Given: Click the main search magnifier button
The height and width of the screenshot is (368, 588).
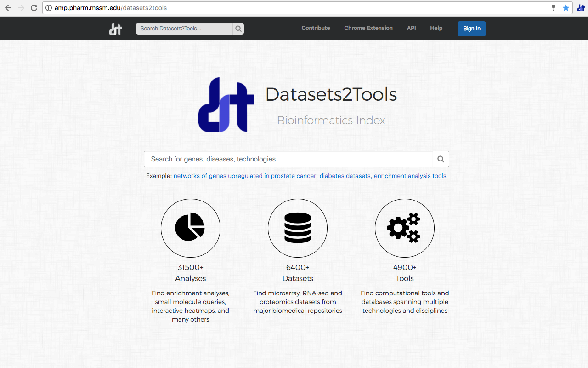Looking at the screenshot, I should coord(441,159).
